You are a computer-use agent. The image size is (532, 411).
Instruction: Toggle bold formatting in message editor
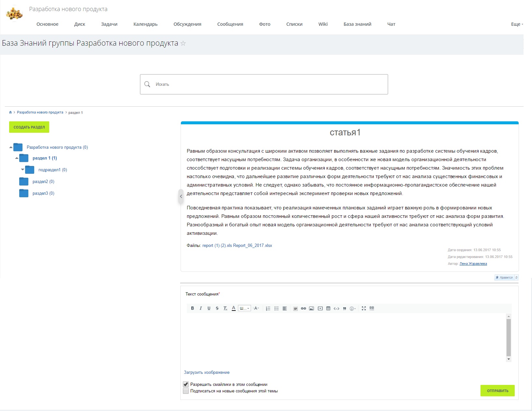click(192, 308)
